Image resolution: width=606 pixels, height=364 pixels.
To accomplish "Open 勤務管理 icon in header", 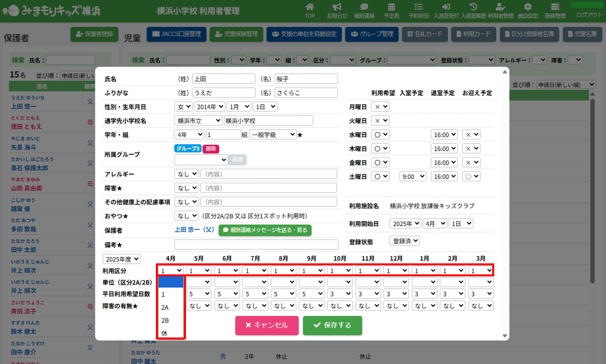I will (x=554, y=7).
